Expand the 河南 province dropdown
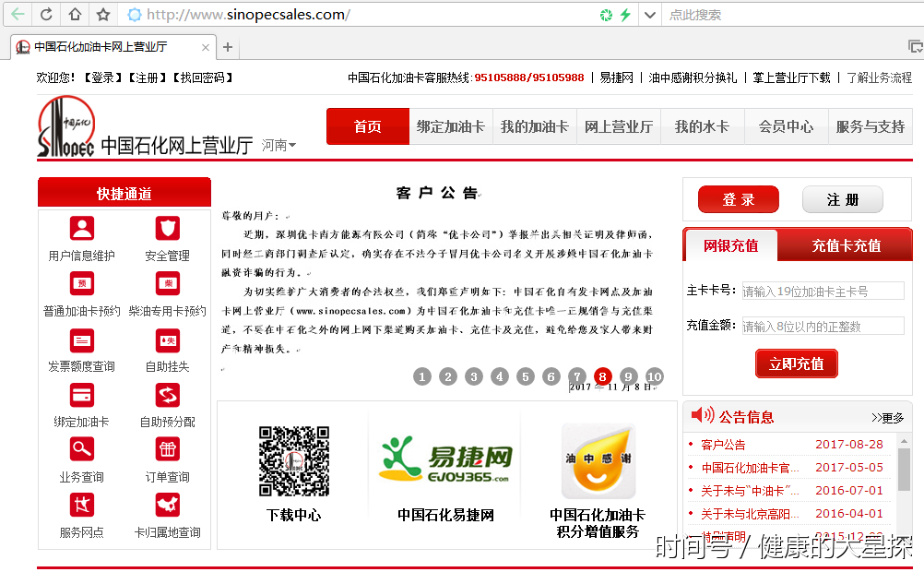This screenshot has height=572, width=924. (278, 145)
